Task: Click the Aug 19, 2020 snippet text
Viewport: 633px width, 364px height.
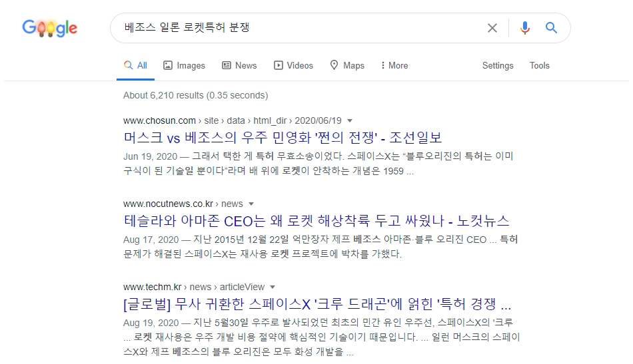Action: pyautogui.click(x=321, y=337)
